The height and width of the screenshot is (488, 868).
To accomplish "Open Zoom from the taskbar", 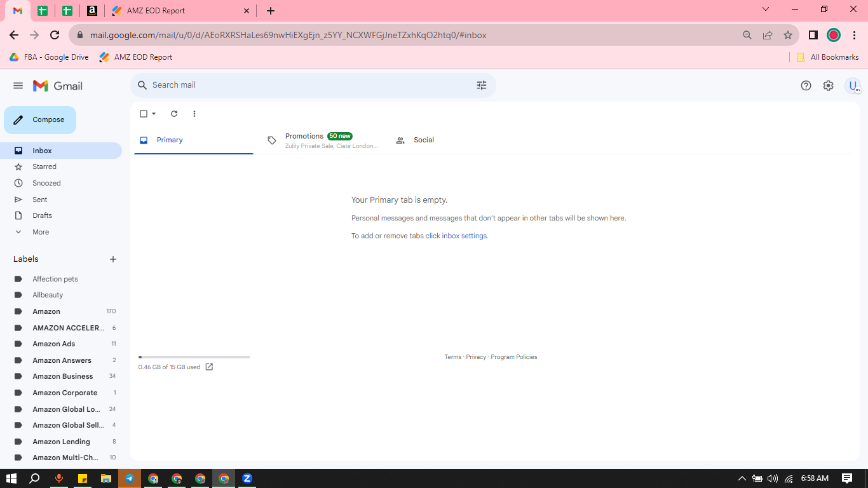I will tap(247, 478).
